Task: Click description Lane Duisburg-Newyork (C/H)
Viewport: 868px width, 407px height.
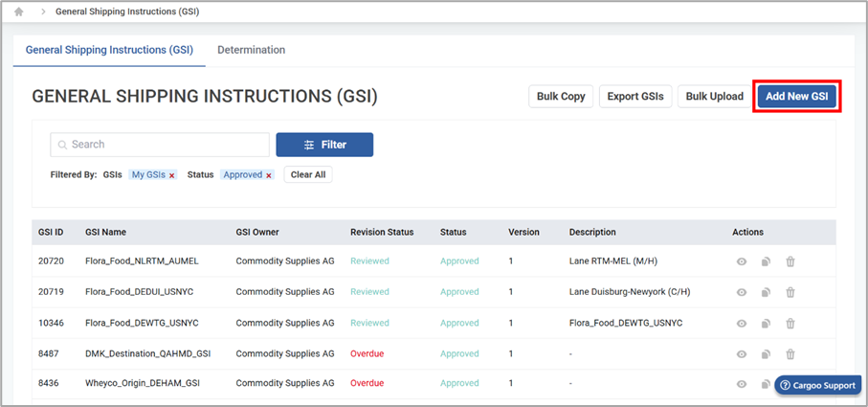Action: (x=630, y=292)
